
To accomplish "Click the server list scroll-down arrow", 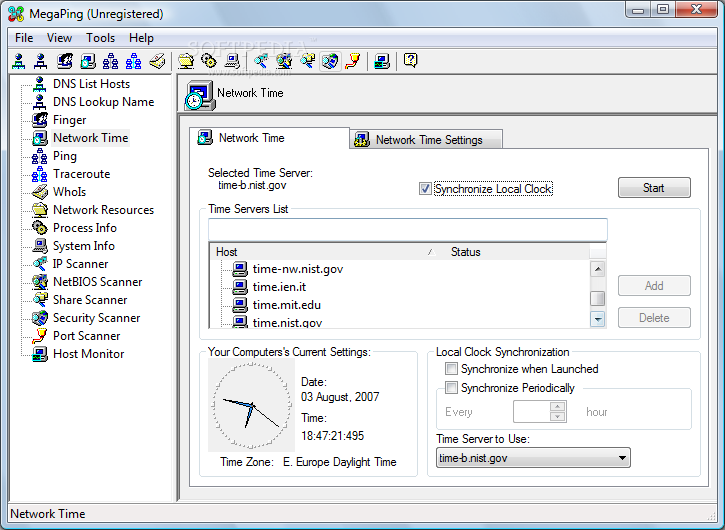I will tap(597, 319).
